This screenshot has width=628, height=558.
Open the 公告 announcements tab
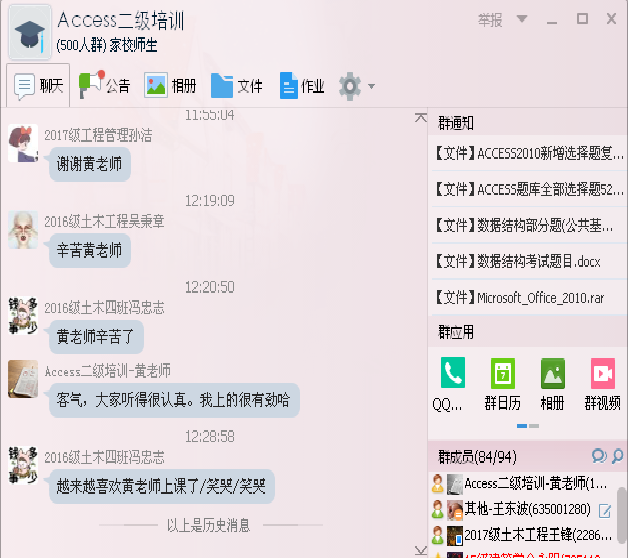click(105, 86)
